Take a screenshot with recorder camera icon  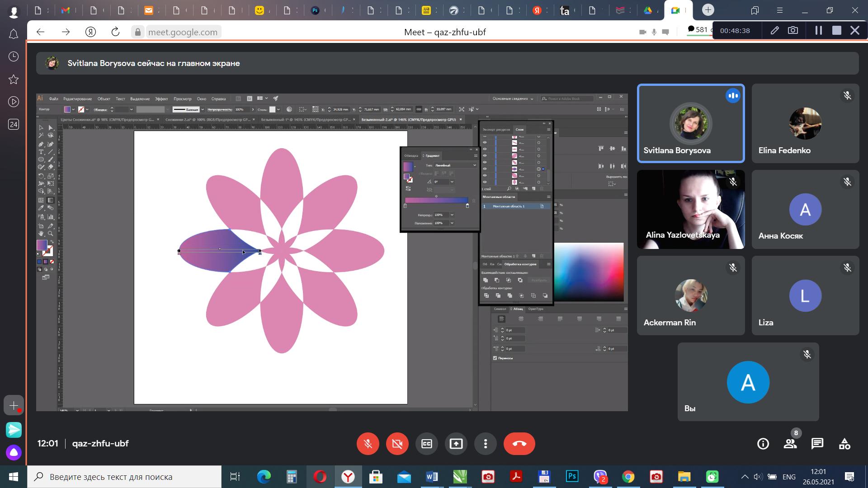[793, 30]
